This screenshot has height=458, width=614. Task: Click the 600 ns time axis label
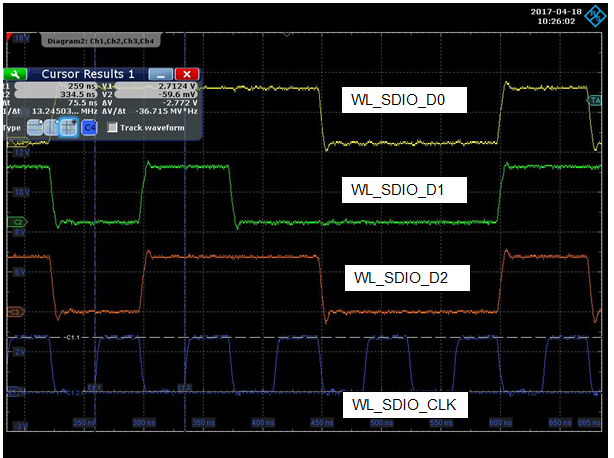[x=500, y=422]
